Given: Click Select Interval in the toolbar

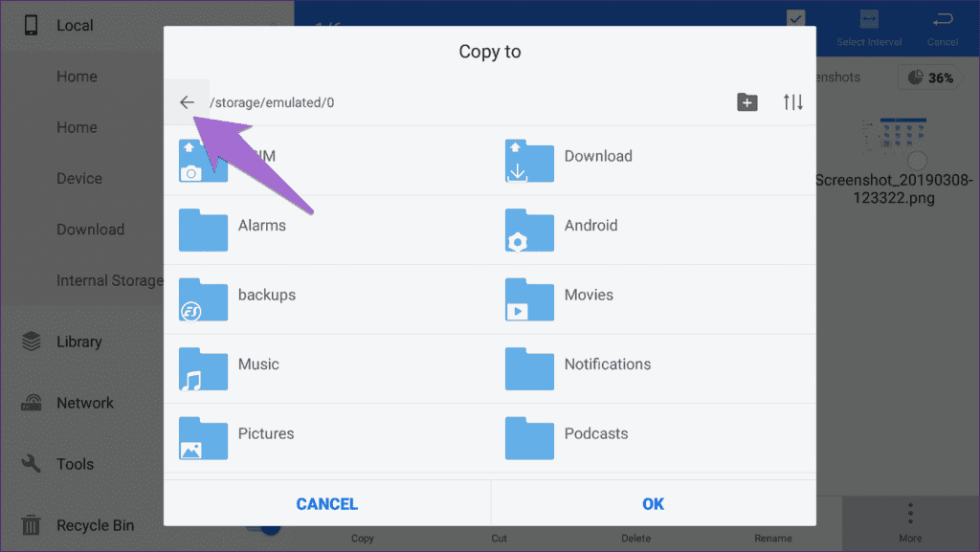Looking at the screenshot, I should point(869,28).
